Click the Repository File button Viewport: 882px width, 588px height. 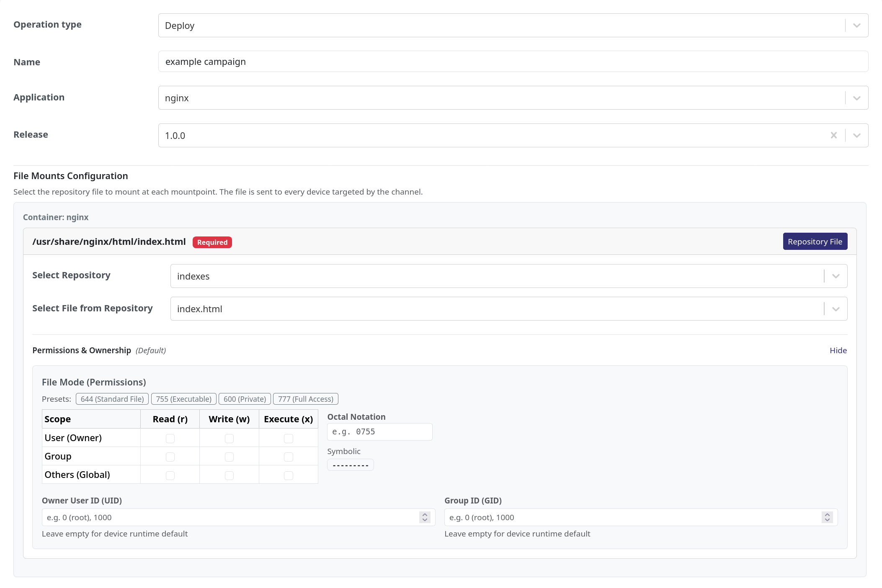tap(815, 241)
